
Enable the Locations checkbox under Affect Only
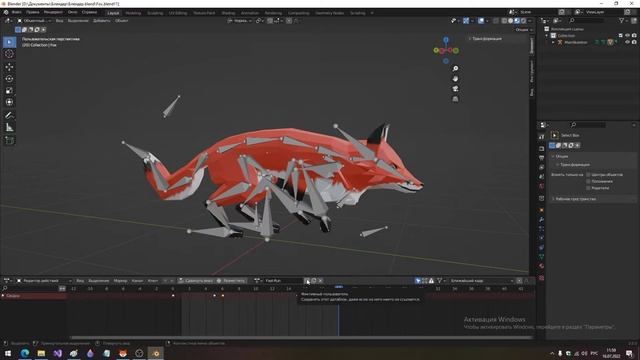(x=588, y=181)
